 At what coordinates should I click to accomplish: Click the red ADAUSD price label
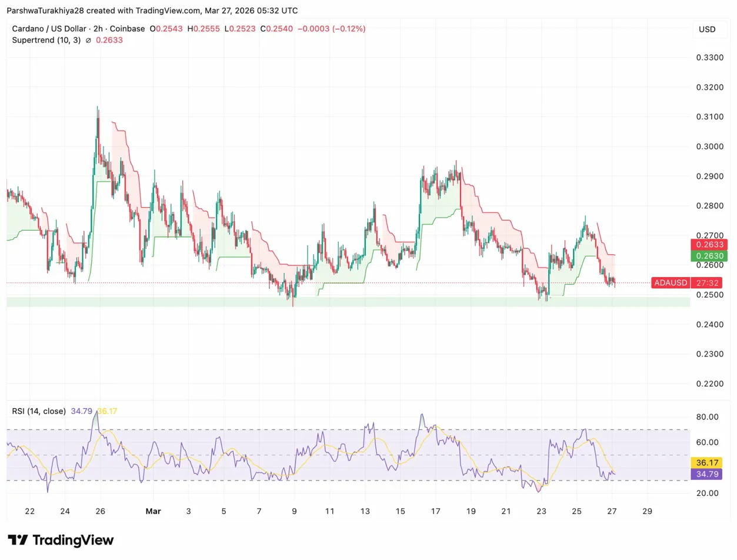670,282
